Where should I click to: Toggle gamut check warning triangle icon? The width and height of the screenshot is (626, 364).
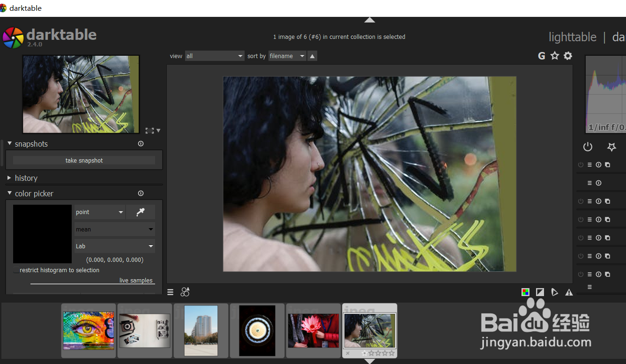point(569,292)
